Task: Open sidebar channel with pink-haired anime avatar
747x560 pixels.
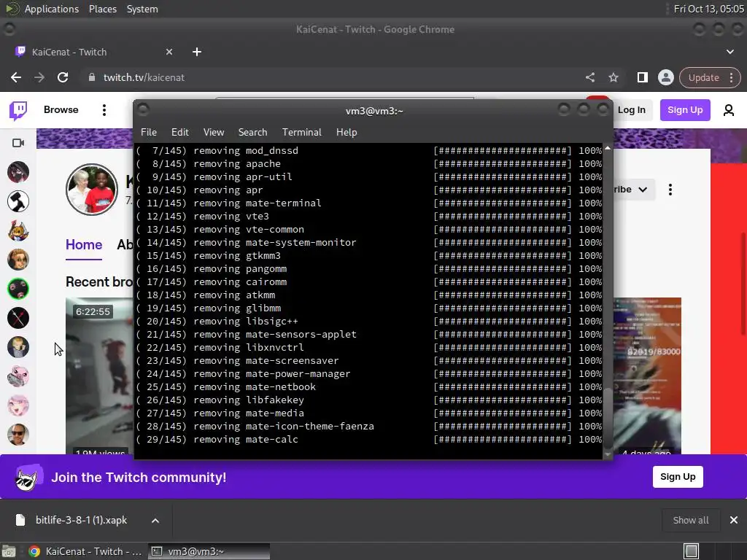Action: pos(18,405)
